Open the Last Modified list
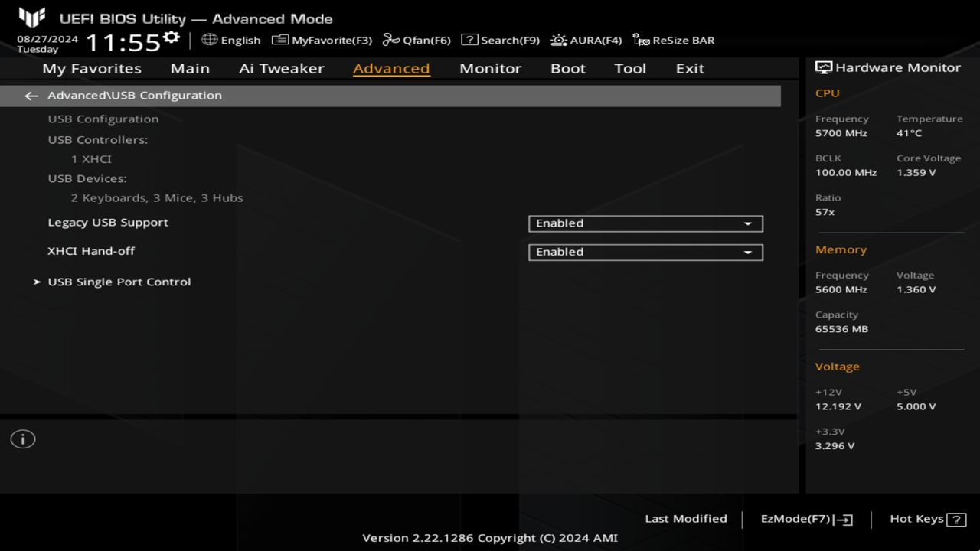The height and width of the screenshot is (551, 980). click(x=686, y=519)
